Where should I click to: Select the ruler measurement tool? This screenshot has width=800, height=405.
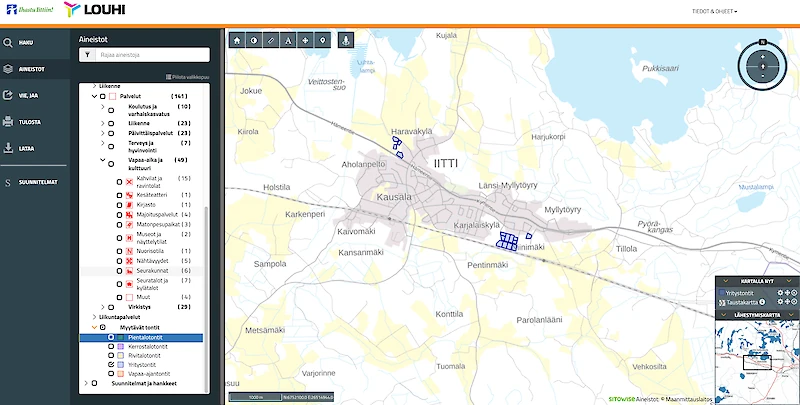pos(271,41)
